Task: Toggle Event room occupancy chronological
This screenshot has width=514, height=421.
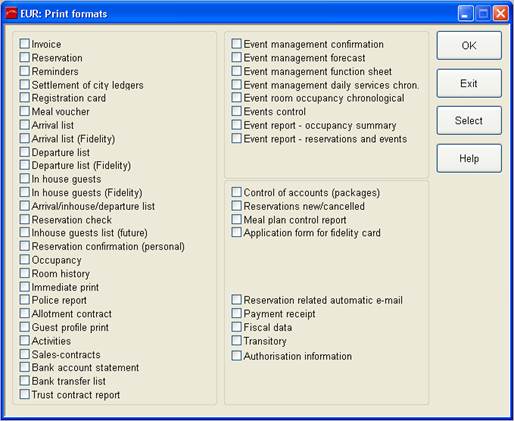Action: click(236, 98)
